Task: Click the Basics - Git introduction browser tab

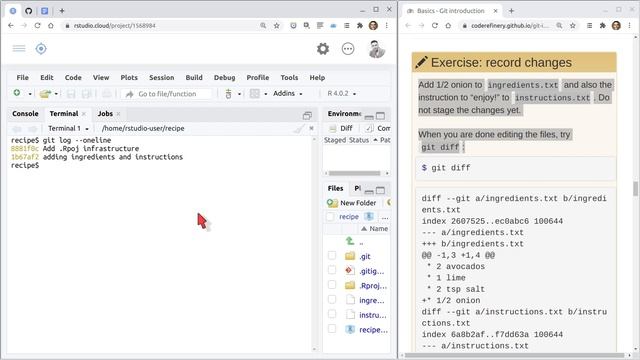Action: click(451, 11)
